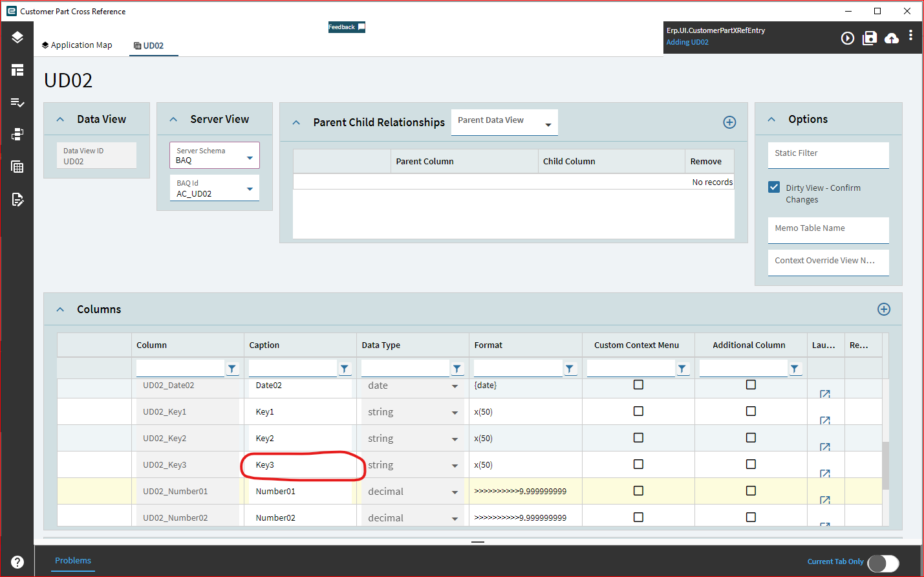924x577 pixels.
Task: Click the preview play icon in header
Action: click(847, 38)
